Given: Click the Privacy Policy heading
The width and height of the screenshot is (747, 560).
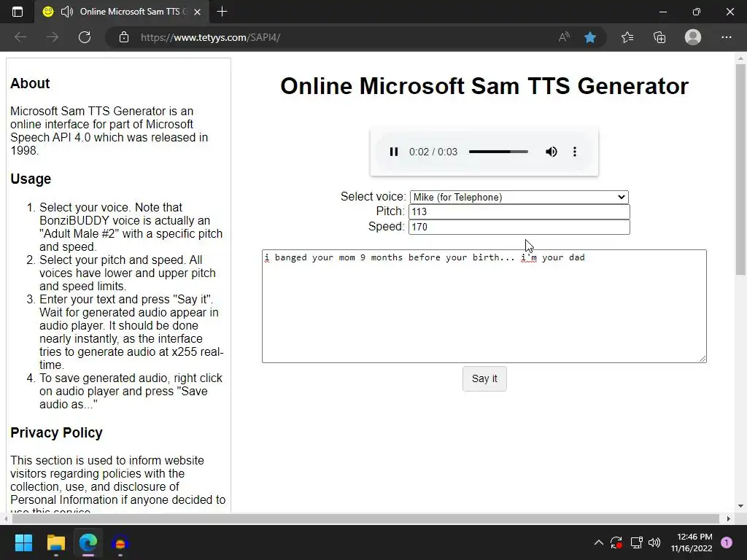Looking at the screenshot, I should 56,432.
